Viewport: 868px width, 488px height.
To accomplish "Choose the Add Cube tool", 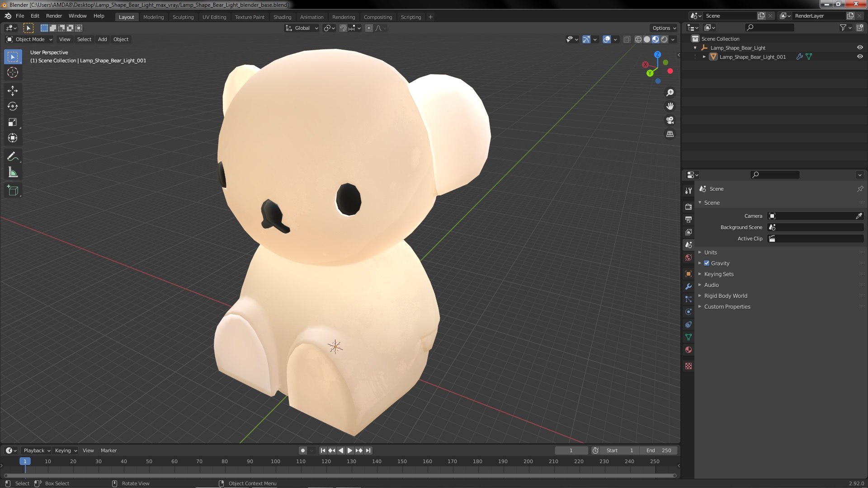I will (x=13, y=191).
